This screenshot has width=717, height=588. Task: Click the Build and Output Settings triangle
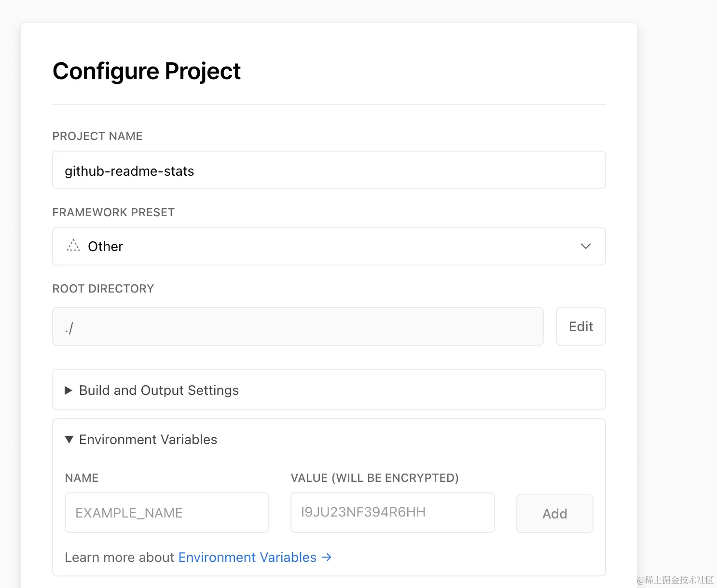[x=69, y=390]
